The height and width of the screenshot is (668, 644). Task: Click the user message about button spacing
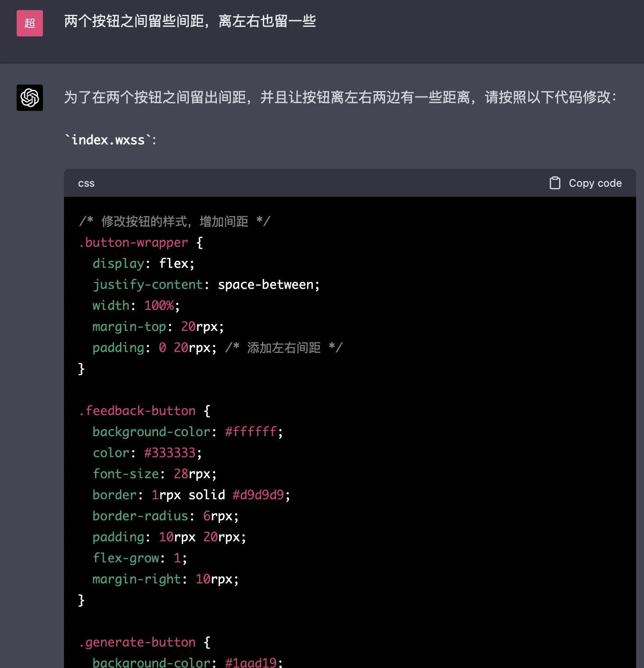(190, 21)
